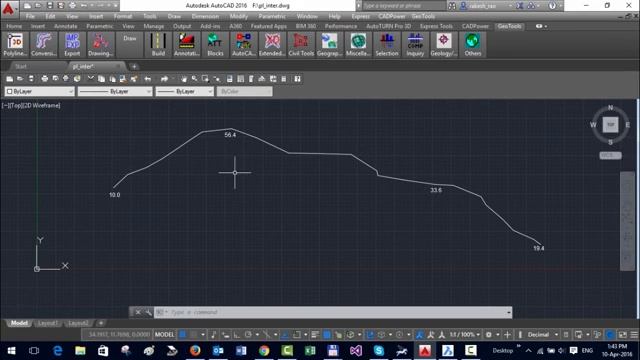Toggle lineweight display in status bar
The image size is (640, 360).
[x=315, y=335]
